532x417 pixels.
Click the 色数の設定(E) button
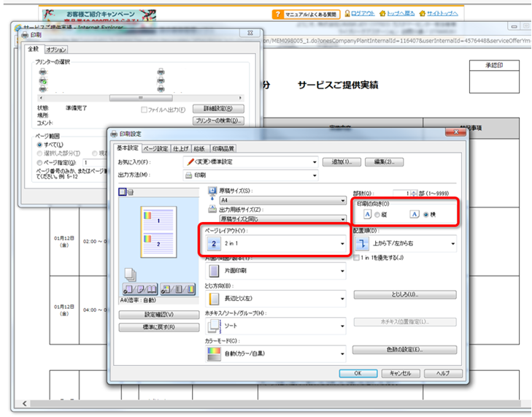pyautogui.click(x=404, y=349)
